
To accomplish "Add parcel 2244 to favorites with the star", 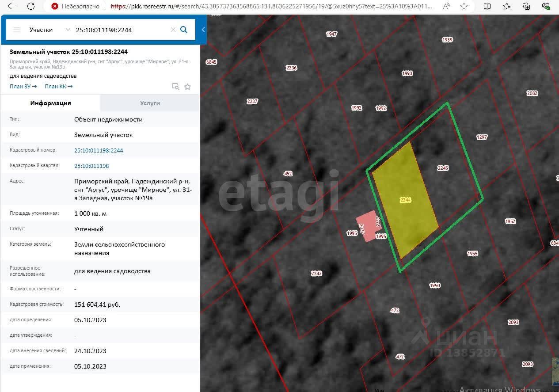I will [x=187, y=87].
